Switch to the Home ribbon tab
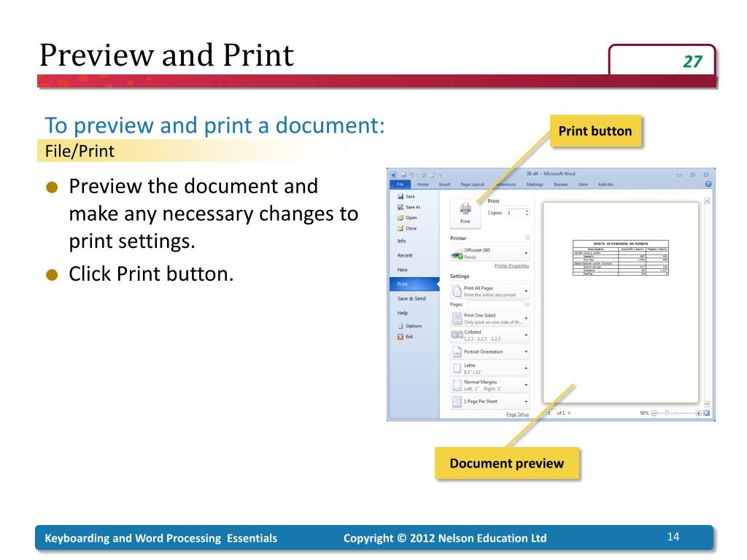 [422, 184]
